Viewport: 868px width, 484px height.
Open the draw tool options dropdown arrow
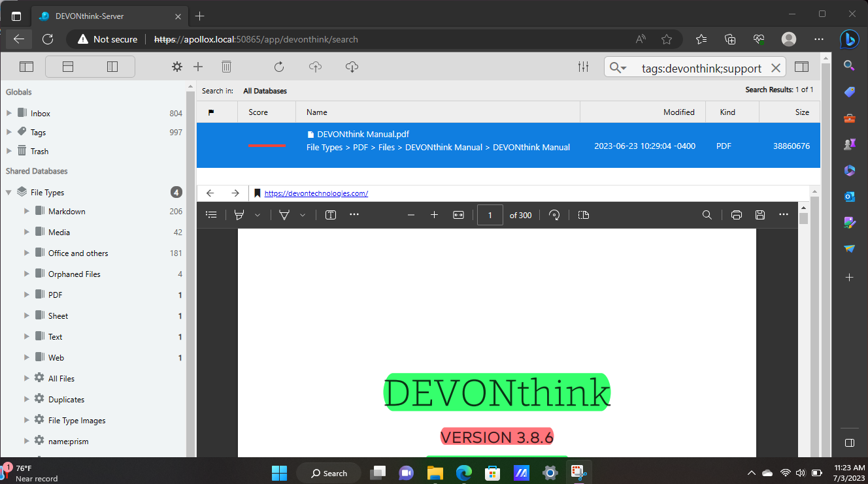pyautogui.click(x=303, y=215)
